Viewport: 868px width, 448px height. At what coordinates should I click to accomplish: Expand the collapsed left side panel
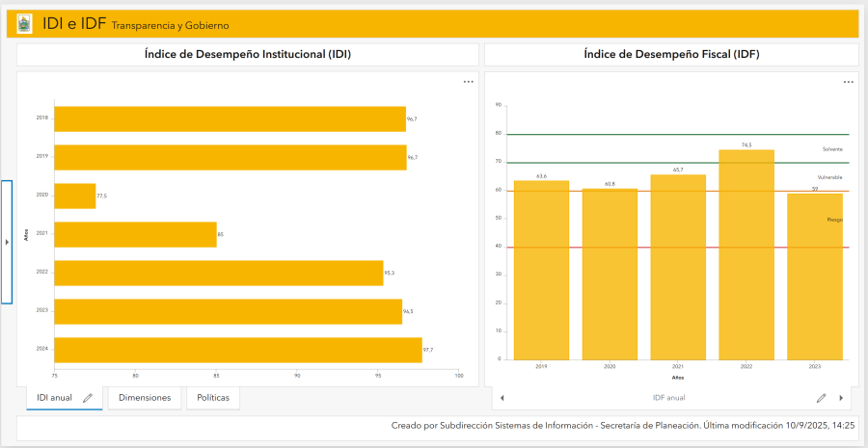[7, 242]
